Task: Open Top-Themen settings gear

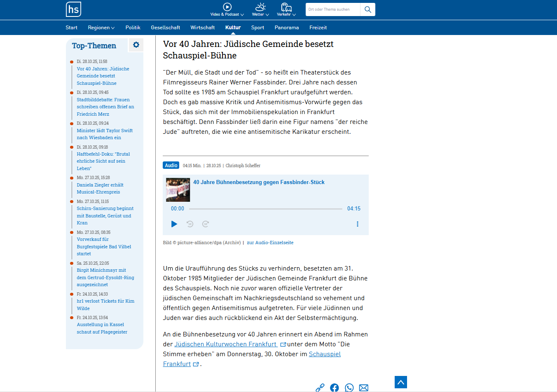Action: tap(136, 45)
